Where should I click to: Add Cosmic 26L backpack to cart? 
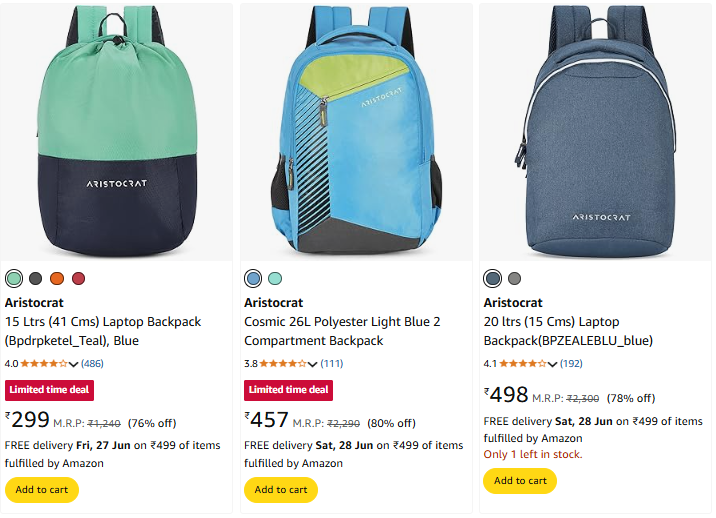(281, 490)
